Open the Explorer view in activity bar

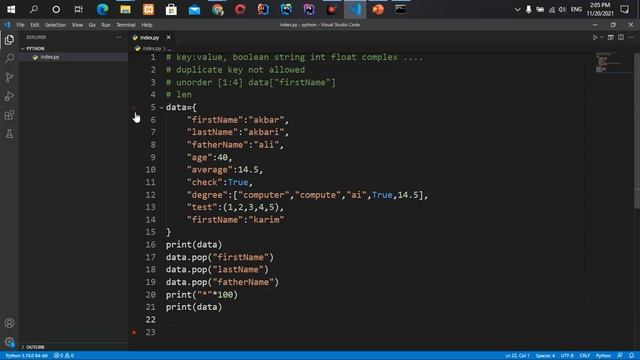9,40
